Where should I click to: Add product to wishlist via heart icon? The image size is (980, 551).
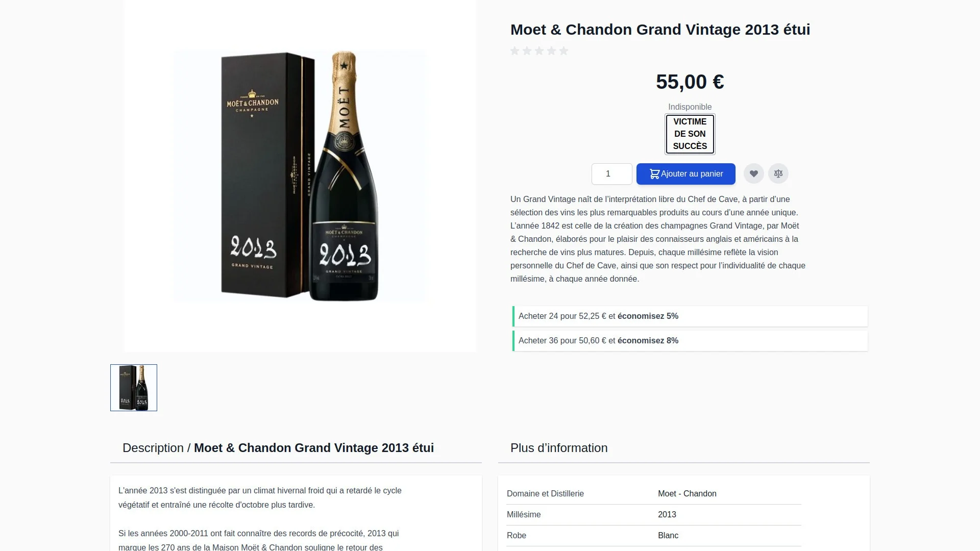754,173
